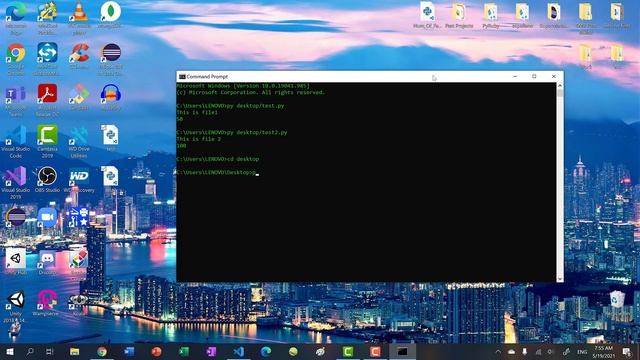This screenshot has width=640, height=360.
Task: Switch to Visual Studio Code in taskbar
Action: 238,351
